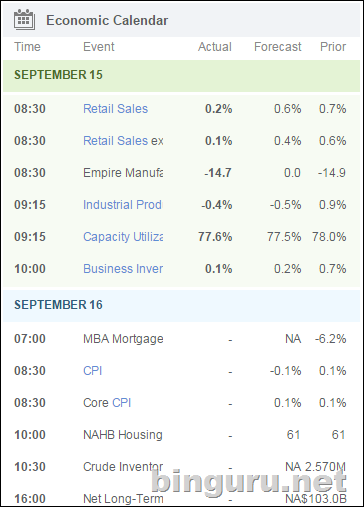
Task: Click the Economic Calendar icon
Action: [x=24, y=20]
